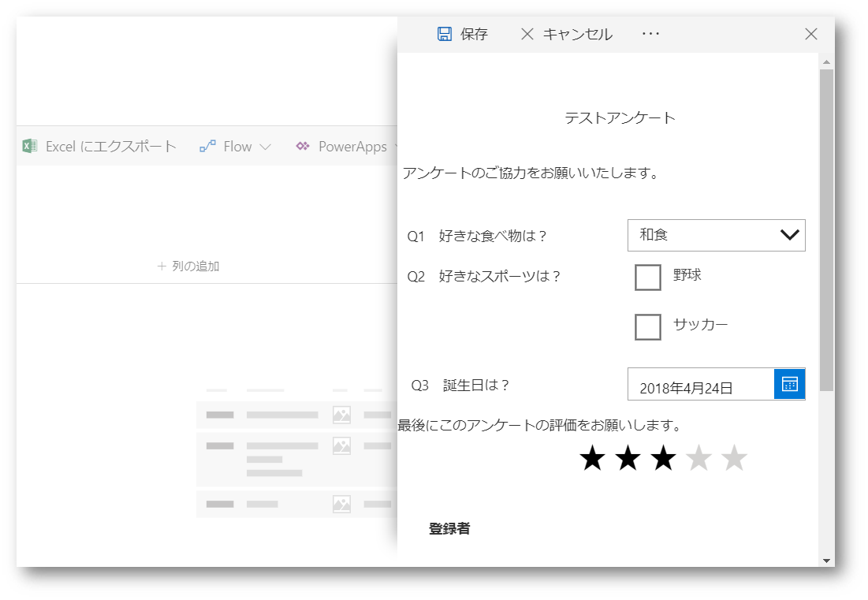Check the サッカー checkbox
The image size is (868, 600).
647,326
